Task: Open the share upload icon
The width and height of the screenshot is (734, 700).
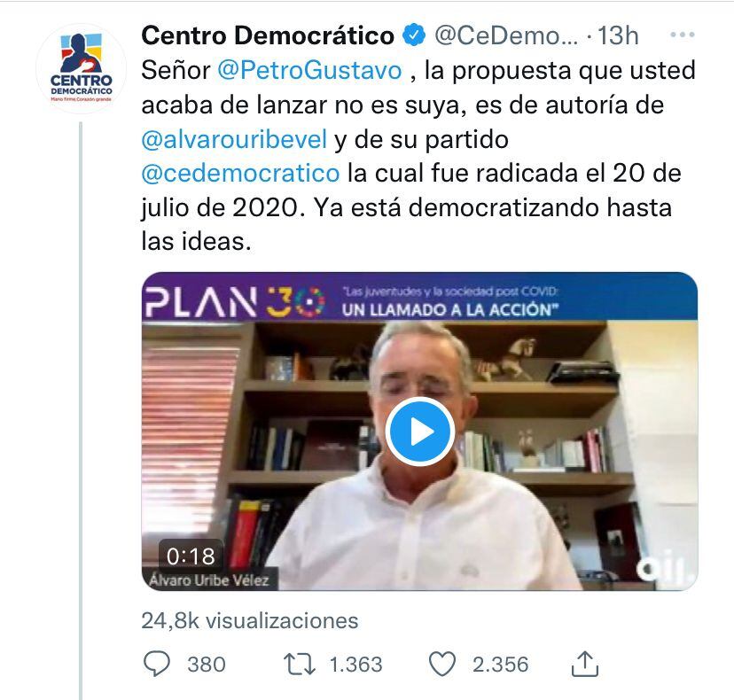Action: coord(585,664)
